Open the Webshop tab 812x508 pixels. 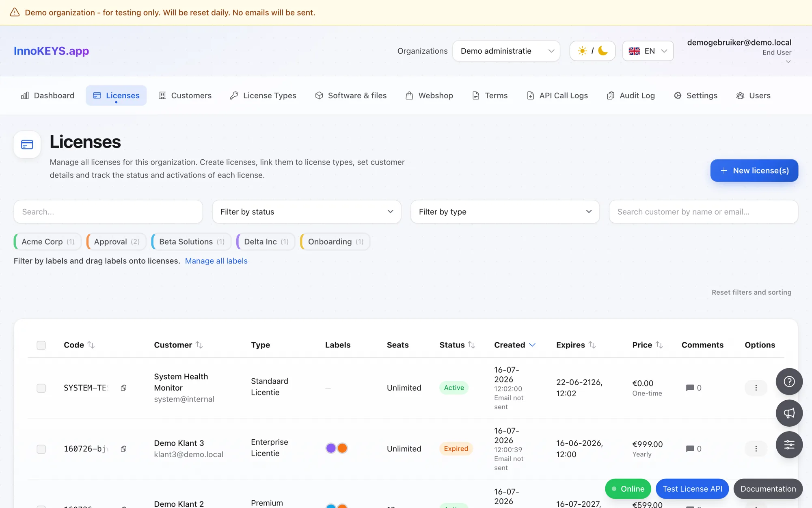pos(430,96)
